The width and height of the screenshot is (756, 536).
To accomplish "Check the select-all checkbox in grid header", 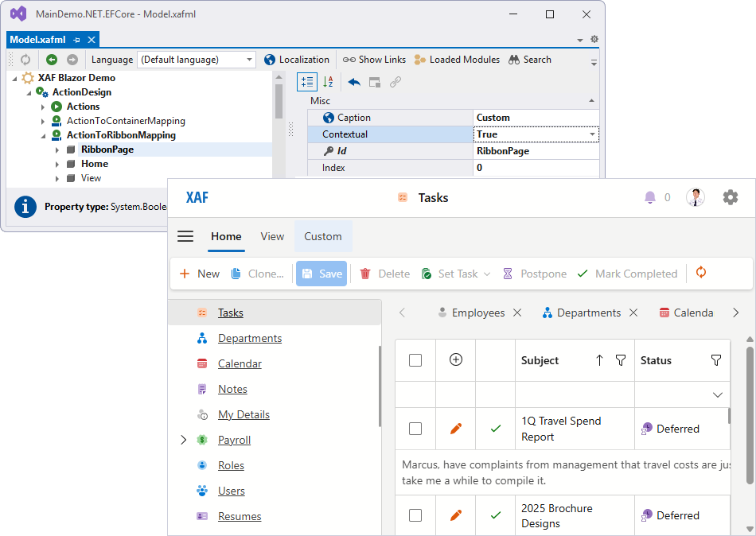I will coord(415,360).
